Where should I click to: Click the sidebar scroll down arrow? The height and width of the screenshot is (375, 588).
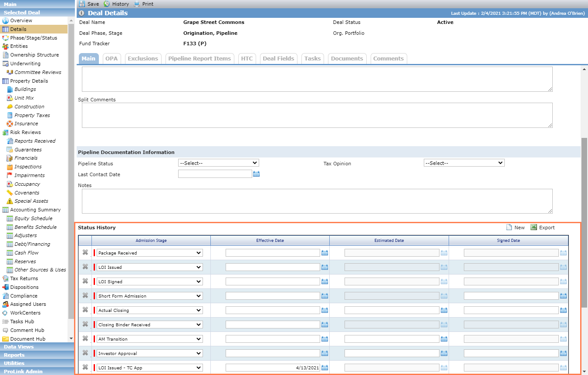[x=71, y=338]
